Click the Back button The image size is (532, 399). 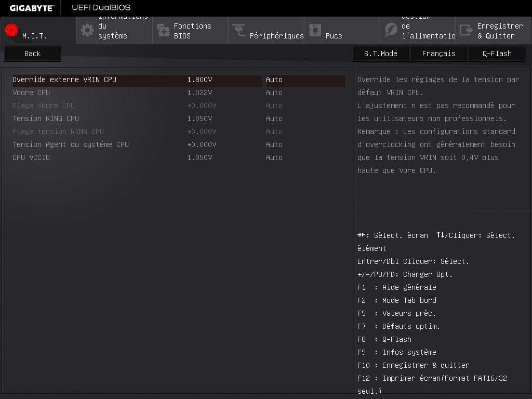click(33, 54)
